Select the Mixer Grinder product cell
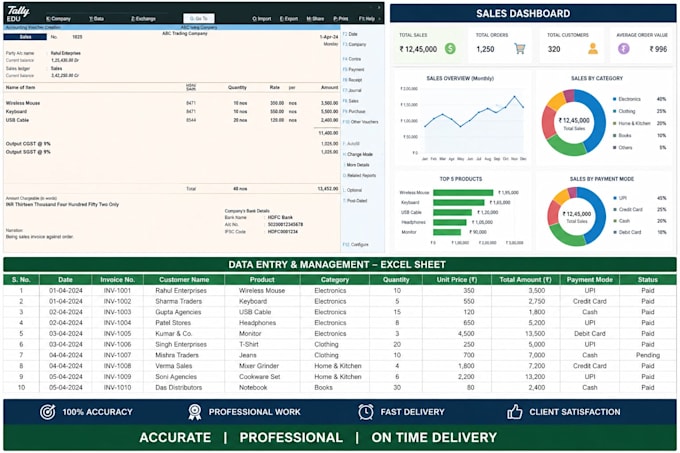The image size is (680, 453). (262, 366)
